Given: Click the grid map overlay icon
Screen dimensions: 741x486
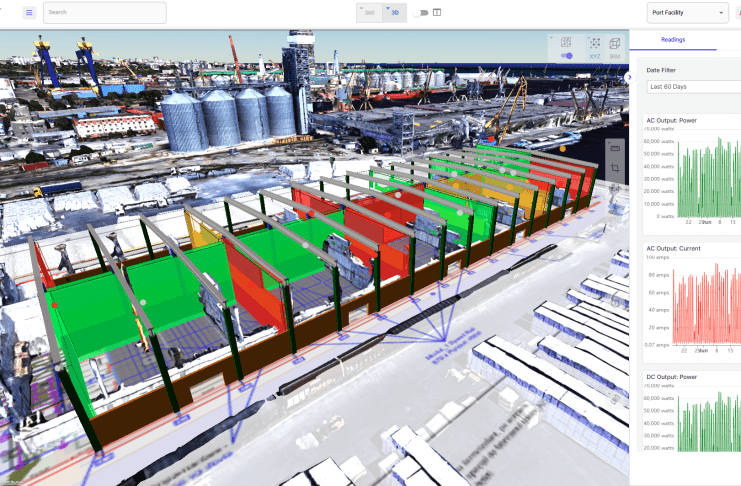Looking at the screenshot, I should pyautogui.click(x=566, y=43).
